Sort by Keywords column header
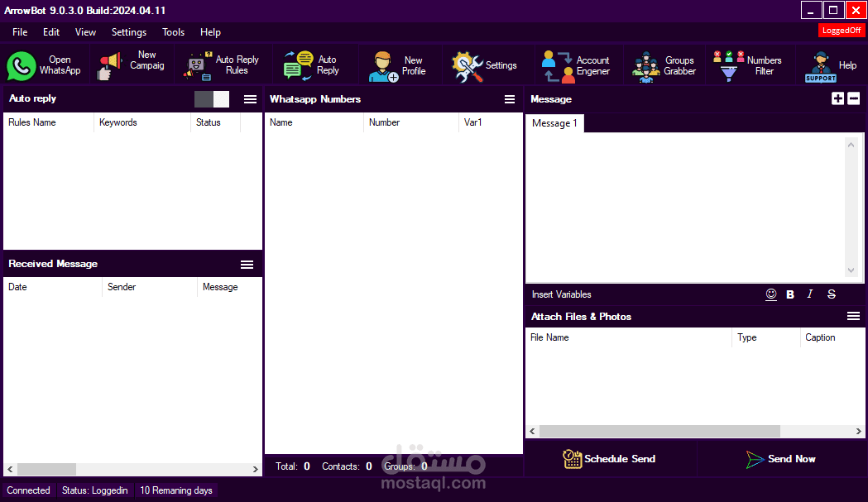The height and width of the screenshot is (502, 868). coord(142,122)
